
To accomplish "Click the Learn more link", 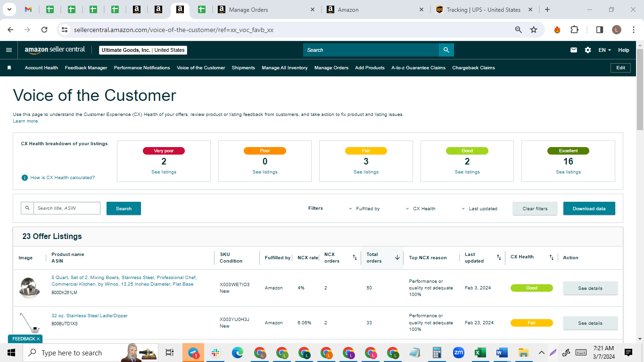I will (x=25, y=121).
